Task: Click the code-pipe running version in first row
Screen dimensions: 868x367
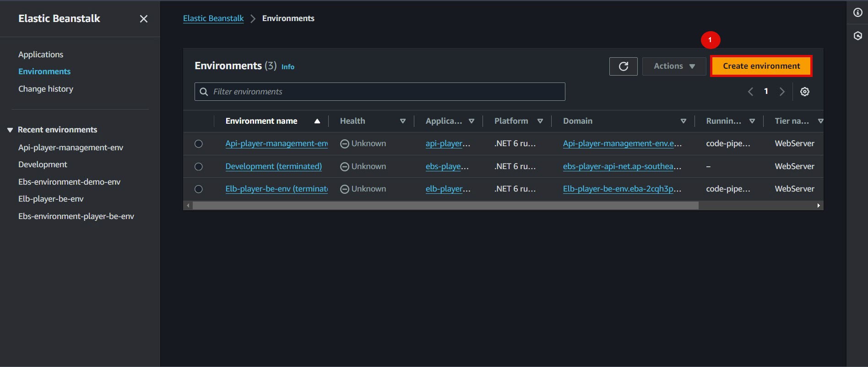Action: click(728, 143)
